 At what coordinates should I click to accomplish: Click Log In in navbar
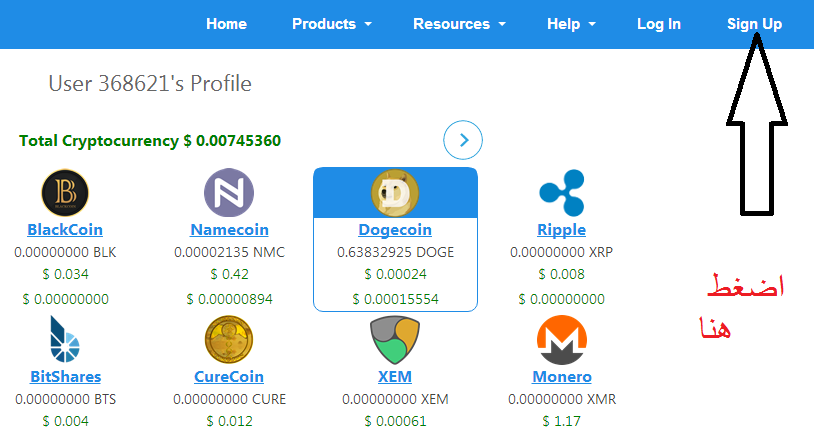(x=659, y=24)
